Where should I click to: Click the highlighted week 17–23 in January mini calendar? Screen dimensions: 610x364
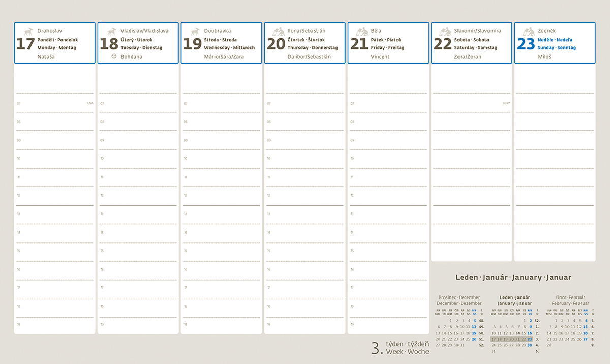[x=511, y=339]
